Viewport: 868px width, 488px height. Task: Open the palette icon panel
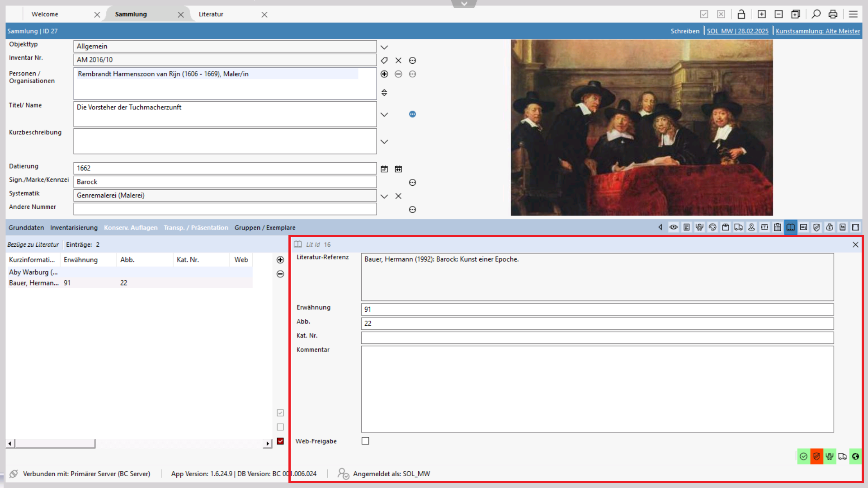(x=712, y=227)
